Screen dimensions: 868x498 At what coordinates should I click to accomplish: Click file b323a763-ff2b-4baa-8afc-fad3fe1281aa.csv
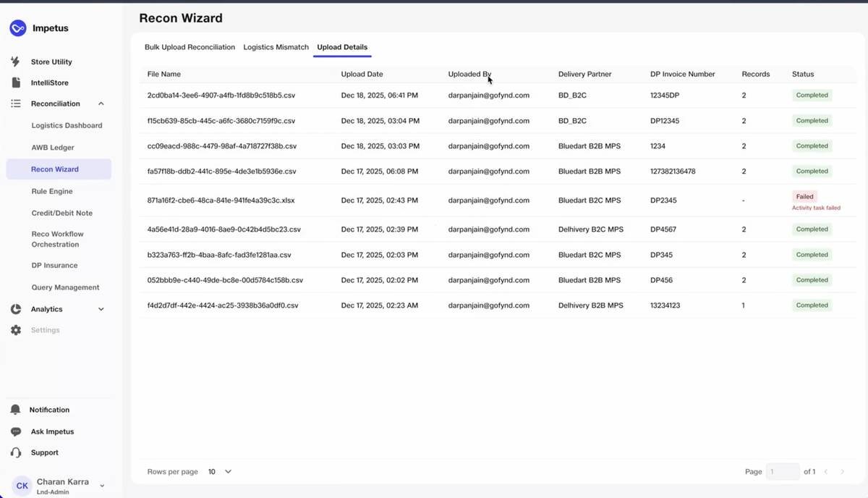[x=219, y=255]
